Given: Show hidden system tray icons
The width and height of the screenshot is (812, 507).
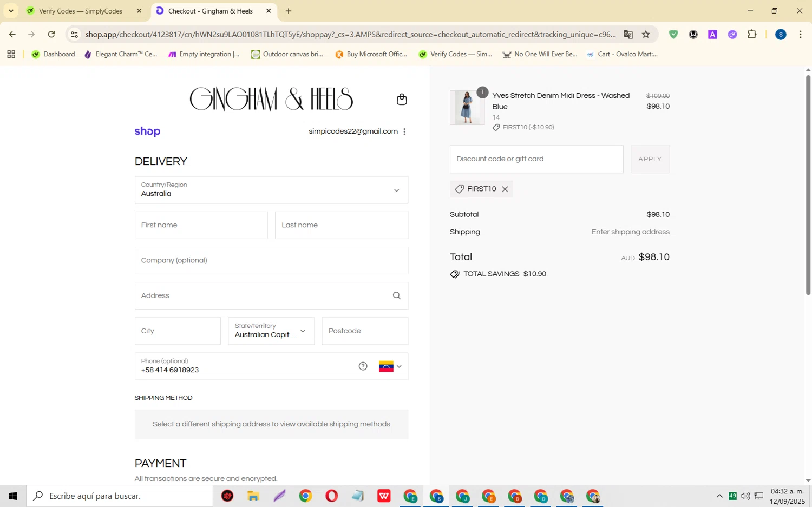Looking at the screenshot, I should (719, 496).
